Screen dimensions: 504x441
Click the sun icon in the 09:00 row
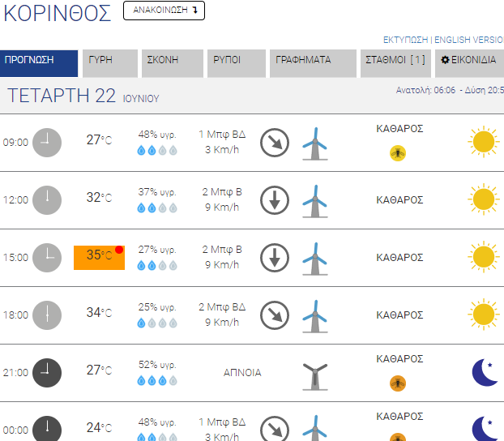click(x=484, y=142)
